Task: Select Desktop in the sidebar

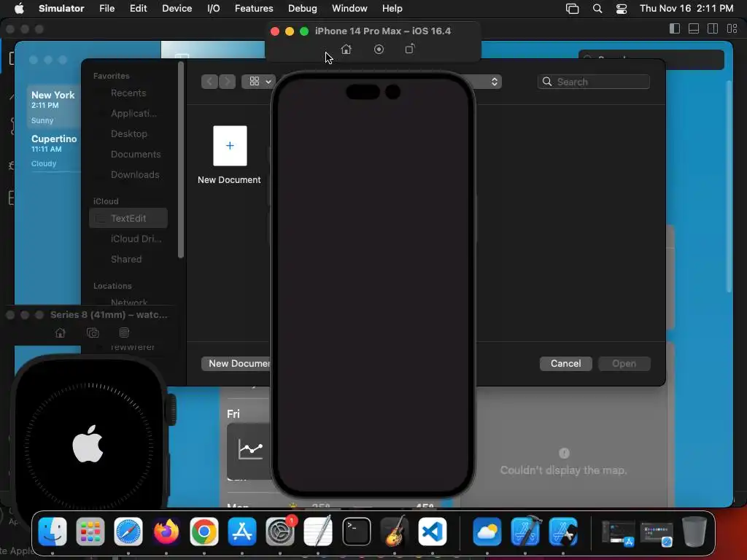Action: pos(128,134)
